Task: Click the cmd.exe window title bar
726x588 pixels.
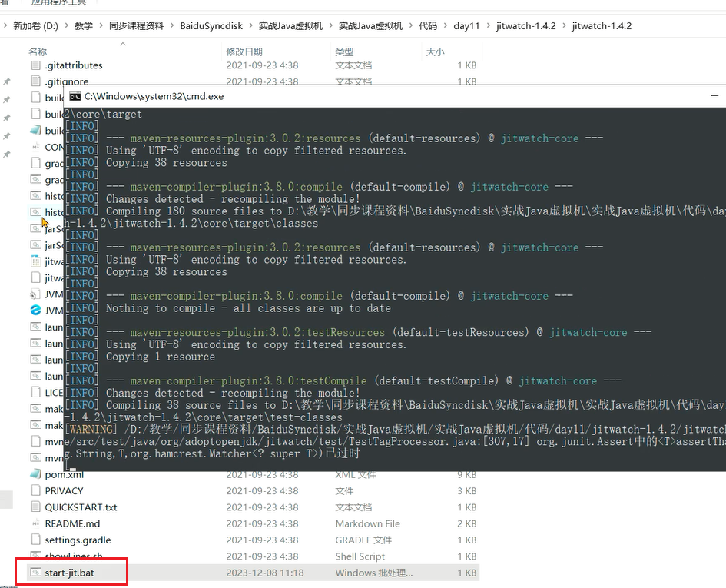Action: tap(384, 97)
